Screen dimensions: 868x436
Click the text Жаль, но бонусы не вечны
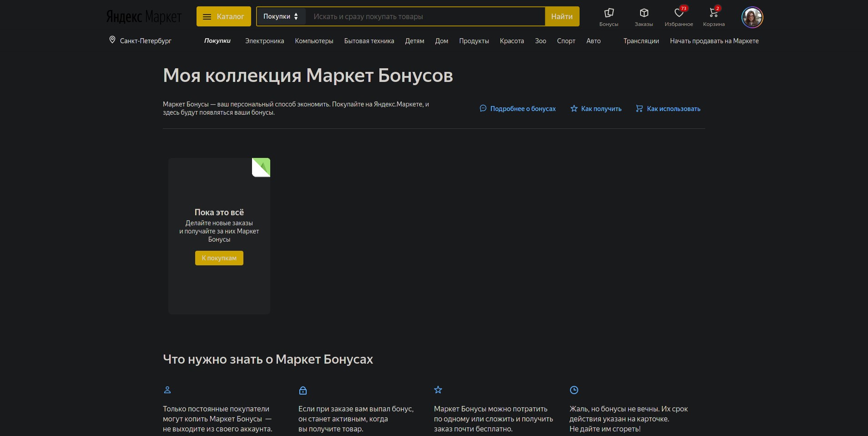tap(614, 409)
